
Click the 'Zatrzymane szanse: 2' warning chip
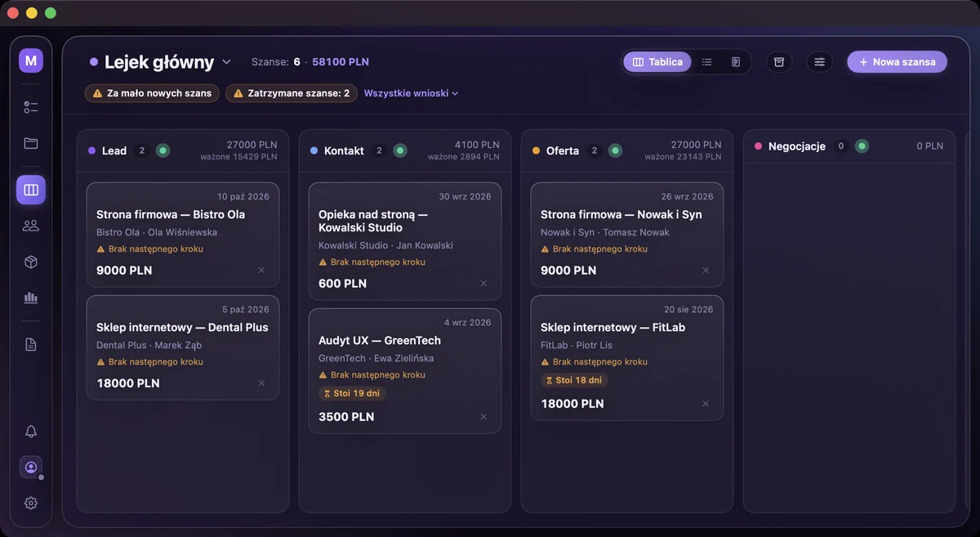[x=292, y=93]
